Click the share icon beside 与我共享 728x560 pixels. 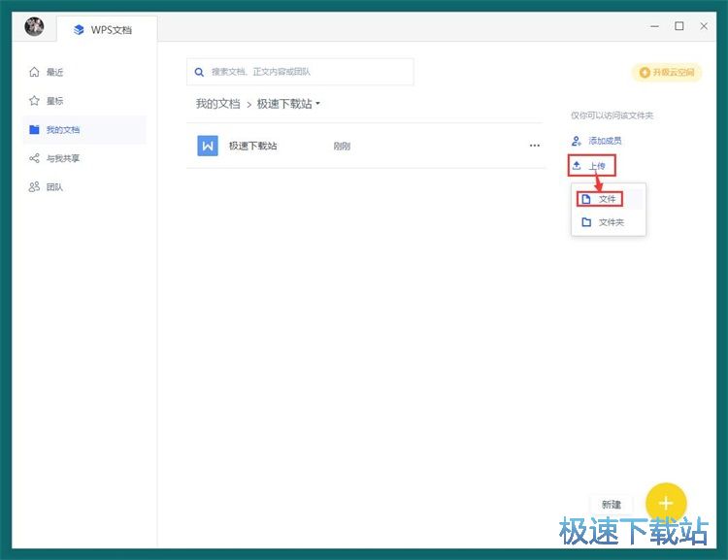pos(34,158)
